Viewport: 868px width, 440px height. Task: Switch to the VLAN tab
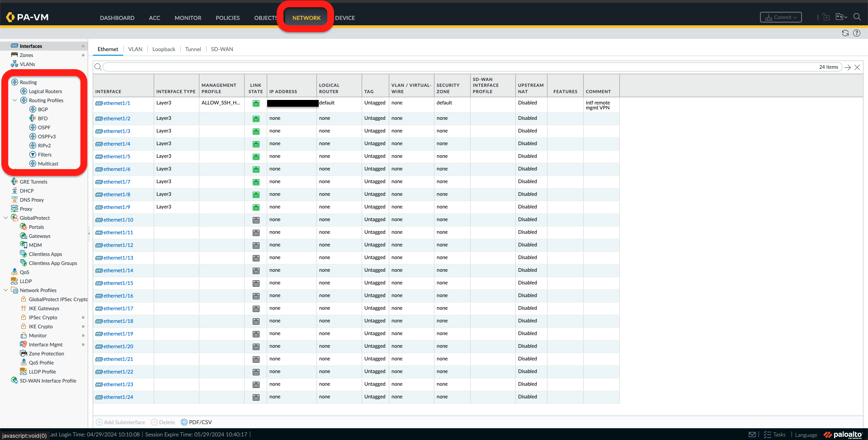pyautogui.click(x=135, y=49)
